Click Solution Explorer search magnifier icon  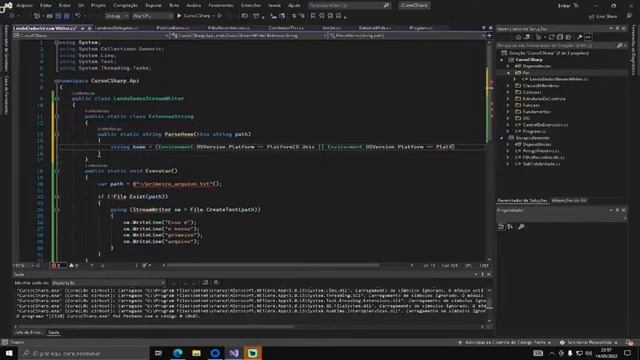tap(620, 45)
